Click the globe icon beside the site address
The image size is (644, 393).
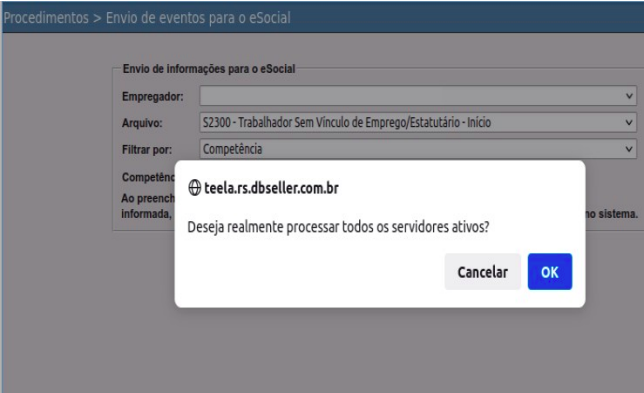194,188
